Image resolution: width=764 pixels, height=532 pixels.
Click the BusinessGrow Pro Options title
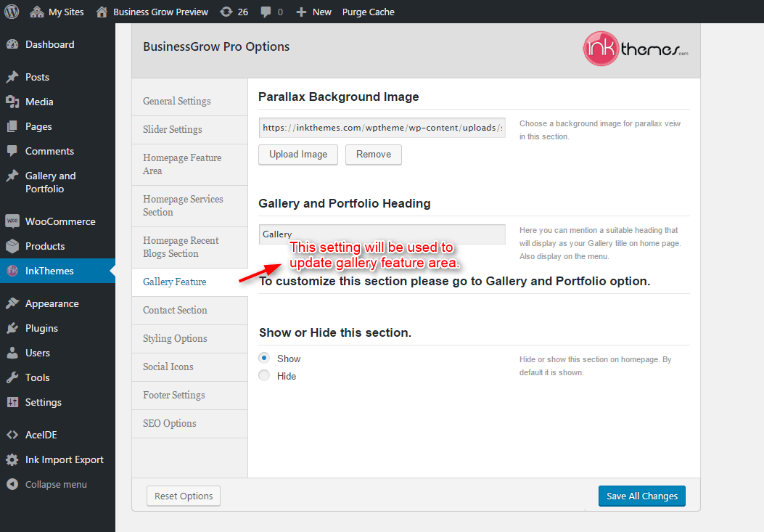coord(216,46)
